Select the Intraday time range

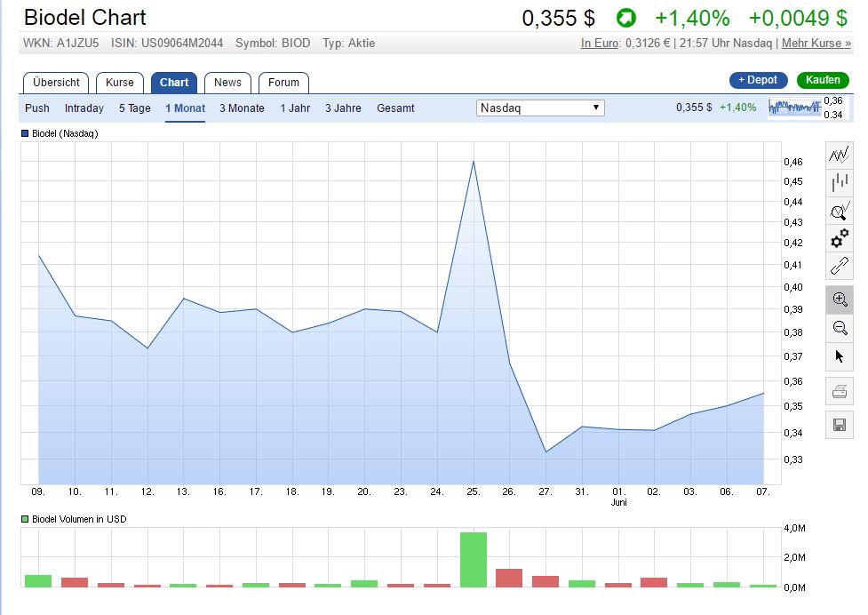[x=84, y=108]
